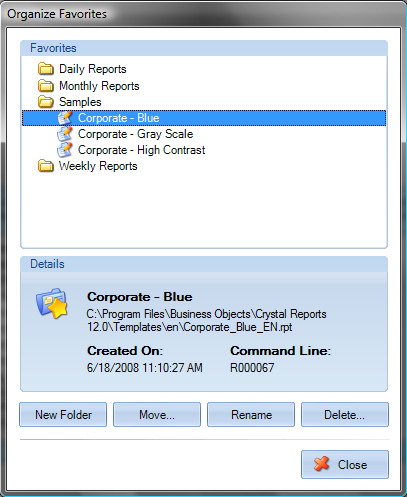Screen dimensions: 407x497
Task: Click the Monthly Reports folder icon
Action: click(46, 86)
